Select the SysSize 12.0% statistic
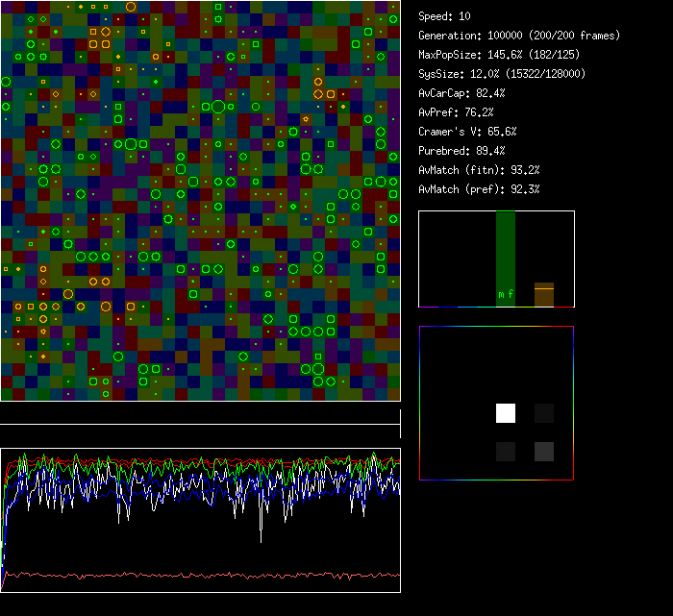This screenshot has width=673, height=616. click(501, 74)
